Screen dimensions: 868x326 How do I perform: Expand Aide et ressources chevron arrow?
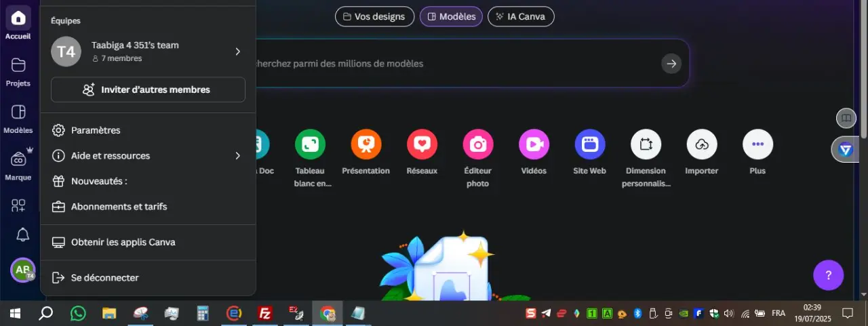click(237, 156)
